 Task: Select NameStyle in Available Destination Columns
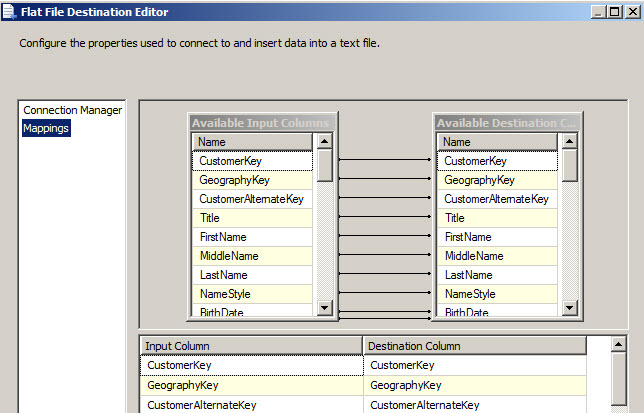click(497, 294)
